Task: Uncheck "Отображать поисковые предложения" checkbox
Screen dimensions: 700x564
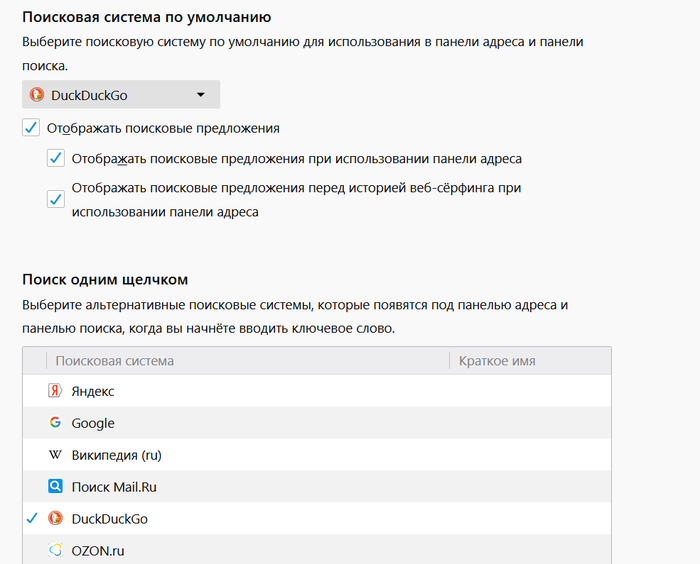Action: [31, 128]
